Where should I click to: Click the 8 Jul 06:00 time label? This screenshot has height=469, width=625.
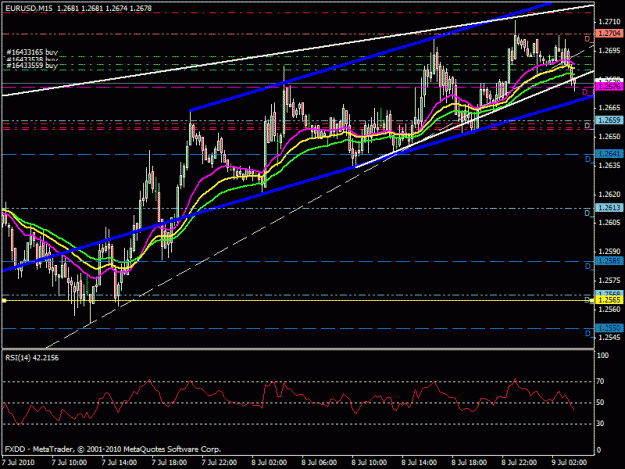pos(319,463)
